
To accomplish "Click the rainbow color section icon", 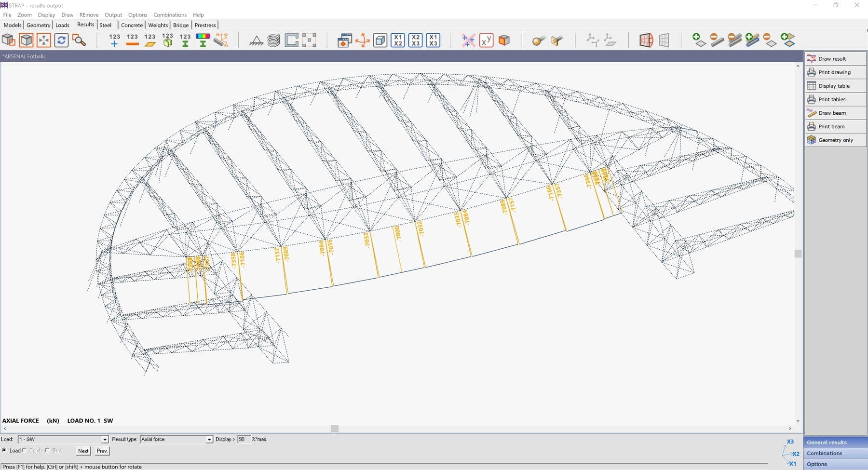I will click(203, 40).
